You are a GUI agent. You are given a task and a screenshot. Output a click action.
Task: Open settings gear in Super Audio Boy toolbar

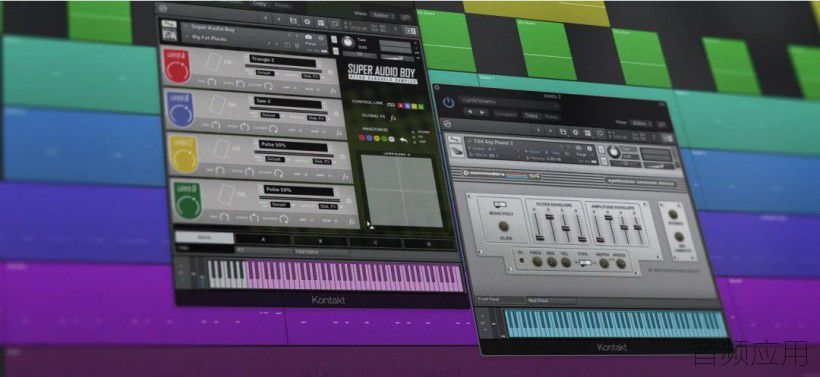click(307, 22)
